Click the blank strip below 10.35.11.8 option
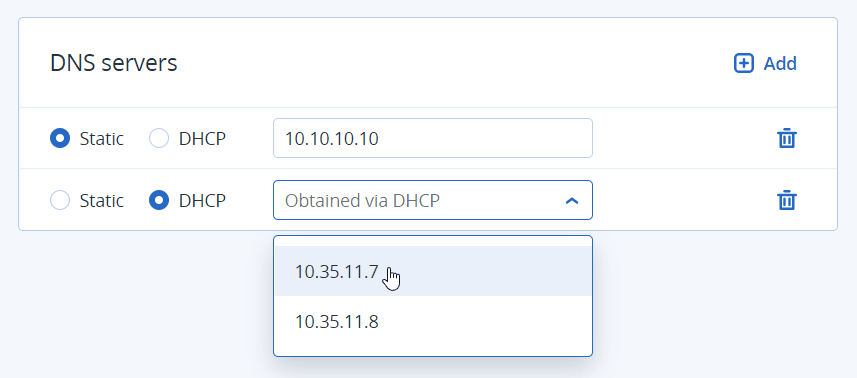Screen dimensions: 857x378 point(433,351)
